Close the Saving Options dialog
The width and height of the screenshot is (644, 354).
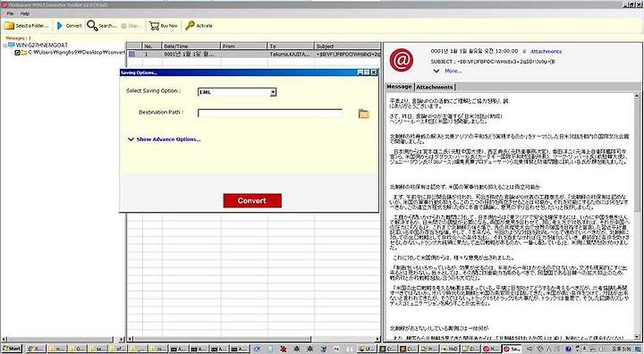pyautogui.click(x=373, y=72)
